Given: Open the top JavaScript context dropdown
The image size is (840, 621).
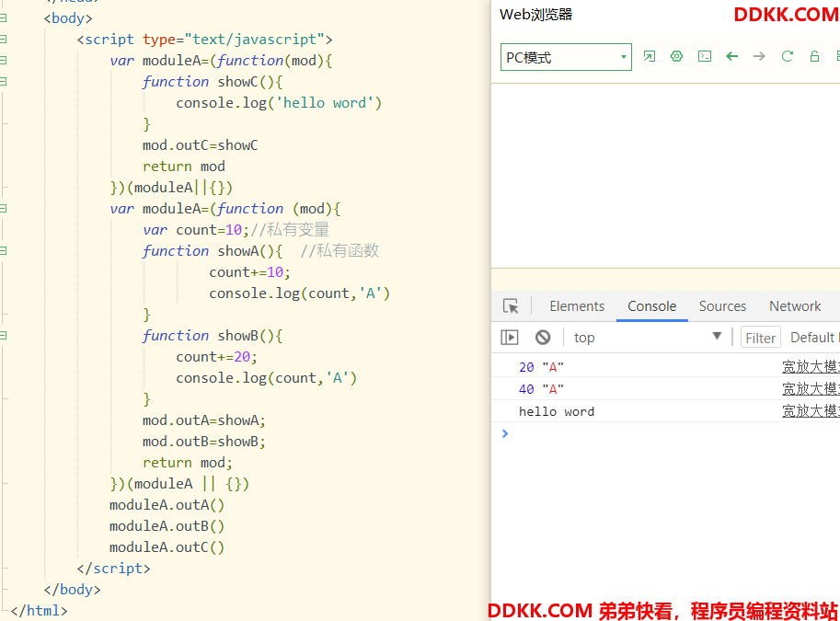Looking at the screenshot, I should (x=647, y=337).
